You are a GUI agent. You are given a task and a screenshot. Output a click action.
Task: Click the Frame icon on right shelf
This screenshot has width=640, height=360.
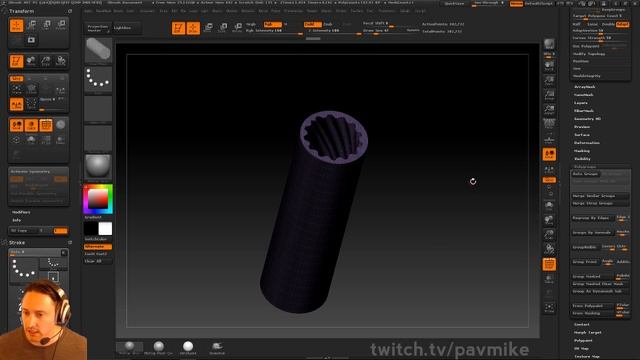549,205
